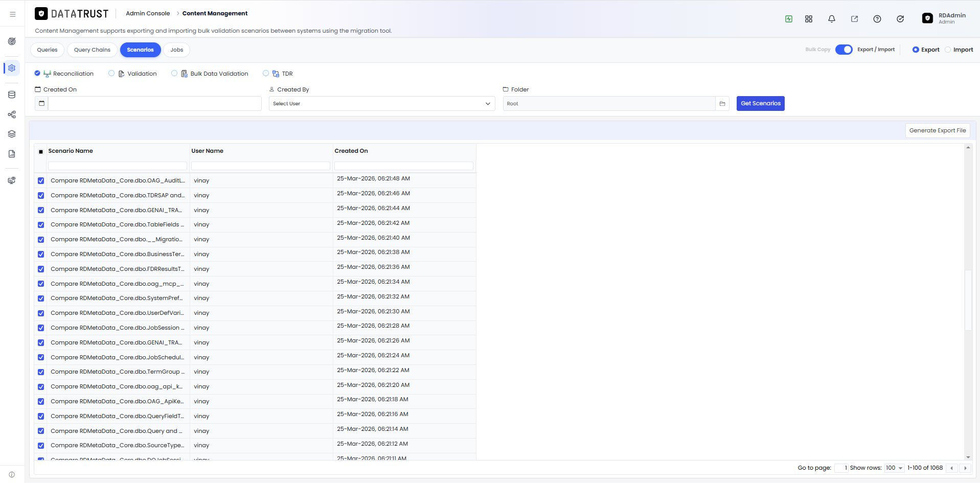Open the notifications bell
The height and width of the screenshot is (483, 980).
[x=832, y=19]
